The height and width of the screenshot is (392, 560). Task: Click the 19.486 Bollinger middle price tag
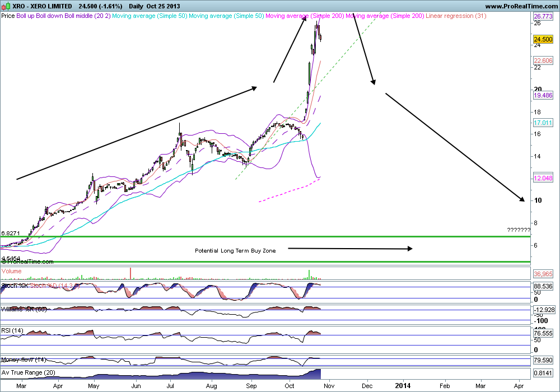[x=543, y=95]
